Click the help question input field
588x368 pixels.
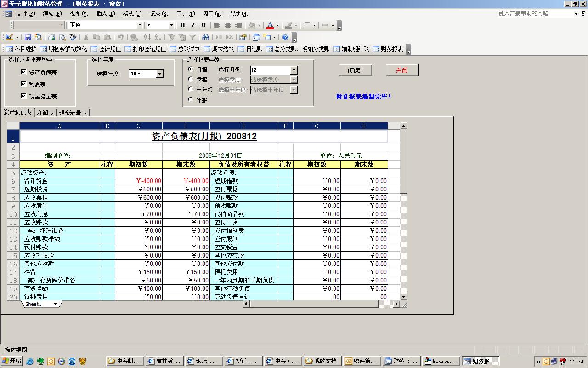[535, 13]
